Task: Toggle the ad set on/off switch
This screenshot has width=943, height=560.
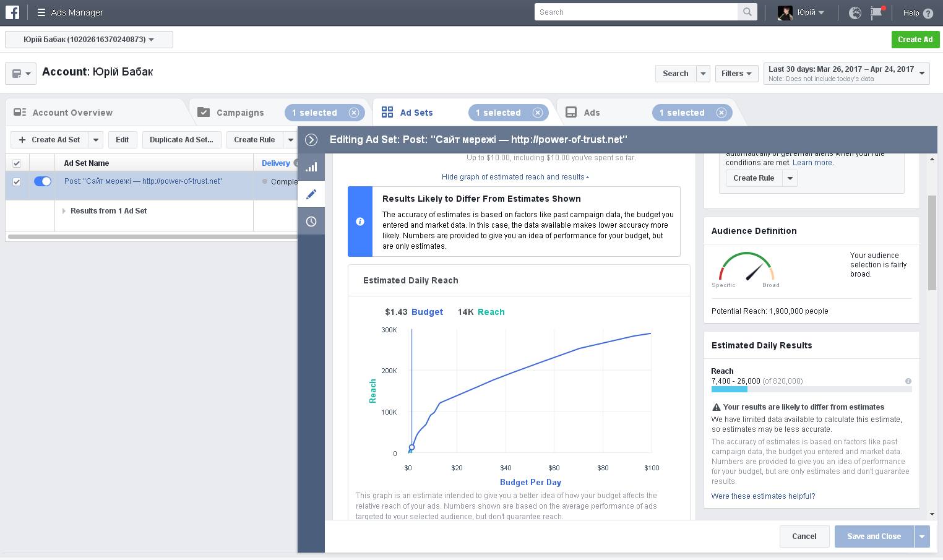Action: [43, 181]
